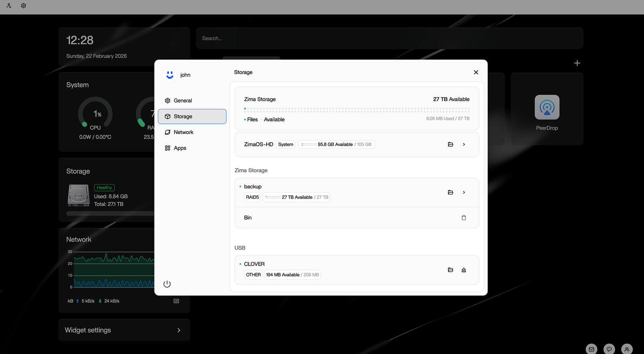The image size is (644, 354).
Task: Click the power button icon
Action: coord(167,284)
